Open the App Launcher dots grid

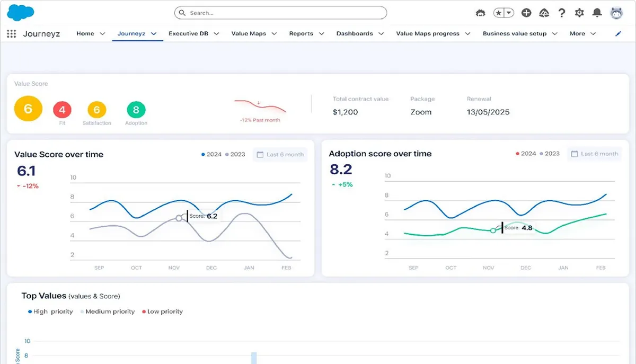click(12, 34)
